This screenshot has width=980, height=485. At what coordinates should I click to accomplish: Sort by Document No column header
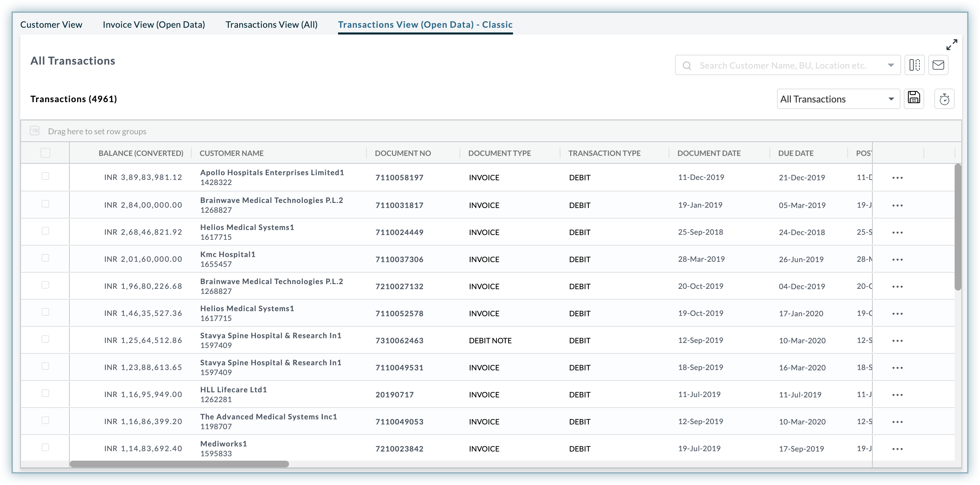pos(403,153)
